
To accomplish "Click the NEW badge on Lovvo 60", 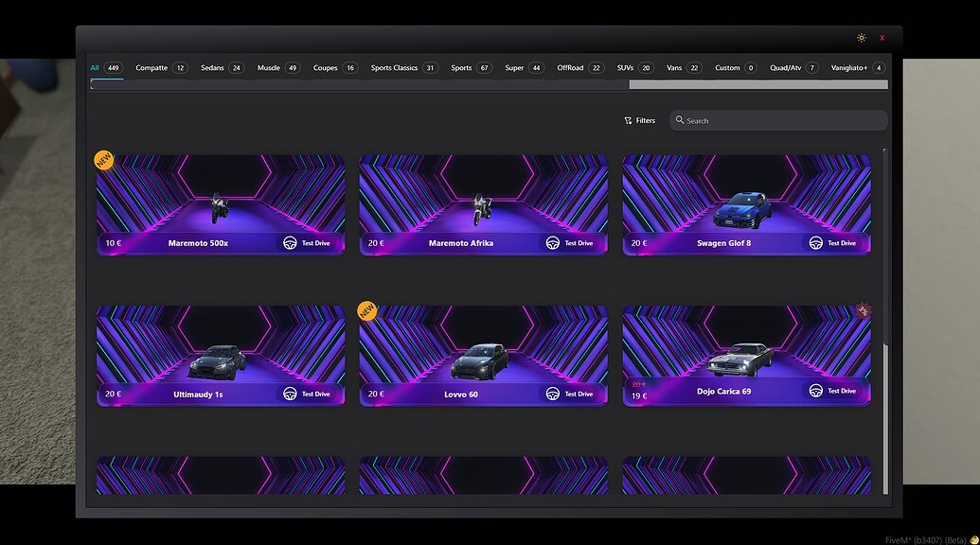I will [366, 311].
